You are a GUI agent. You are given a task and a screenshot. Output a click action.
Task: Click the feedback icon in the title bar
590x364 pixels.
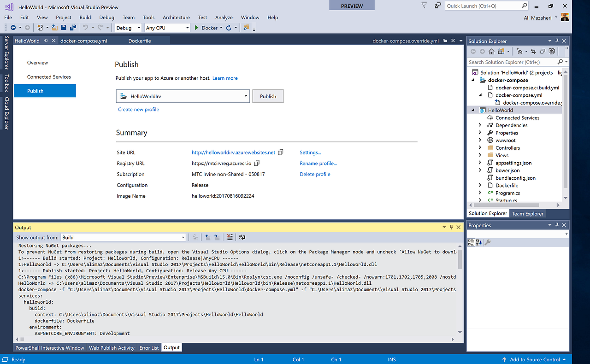437,6
